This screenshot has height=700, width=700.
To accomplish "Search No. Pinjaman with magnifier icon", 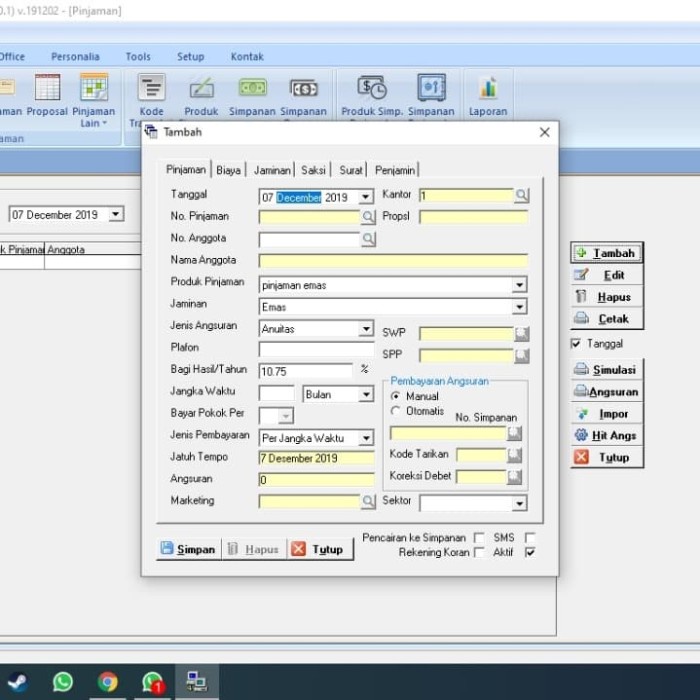I will [x=368, y=217].
